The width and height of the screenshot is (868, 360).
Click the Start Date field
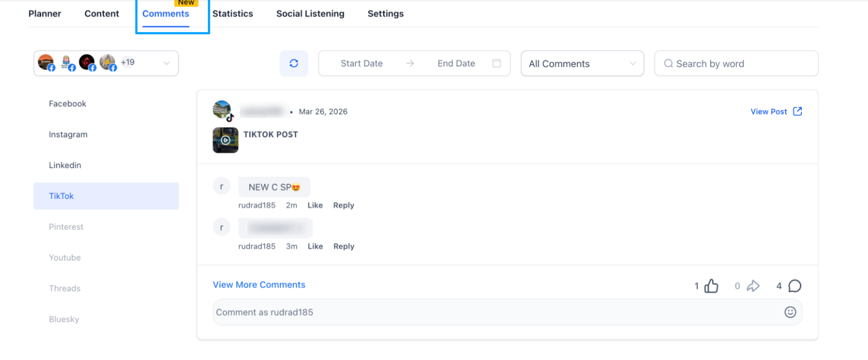(362, 63)
